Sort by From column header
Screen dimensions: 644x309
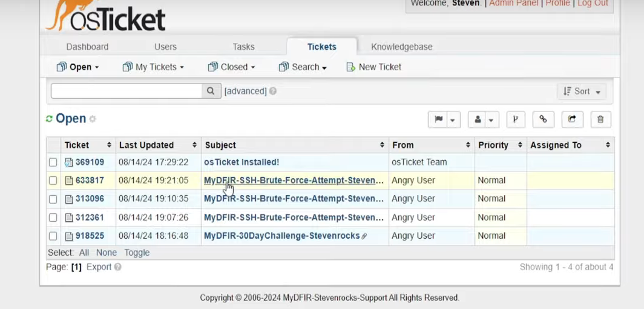click(431, 145)
